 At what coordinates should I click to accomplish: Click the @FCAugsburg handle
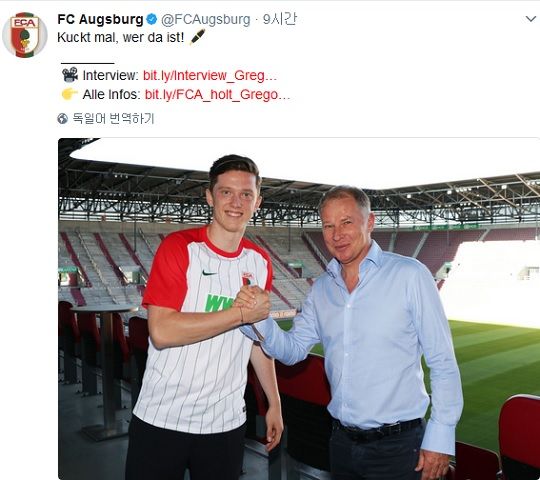click(x=206, y=20)
